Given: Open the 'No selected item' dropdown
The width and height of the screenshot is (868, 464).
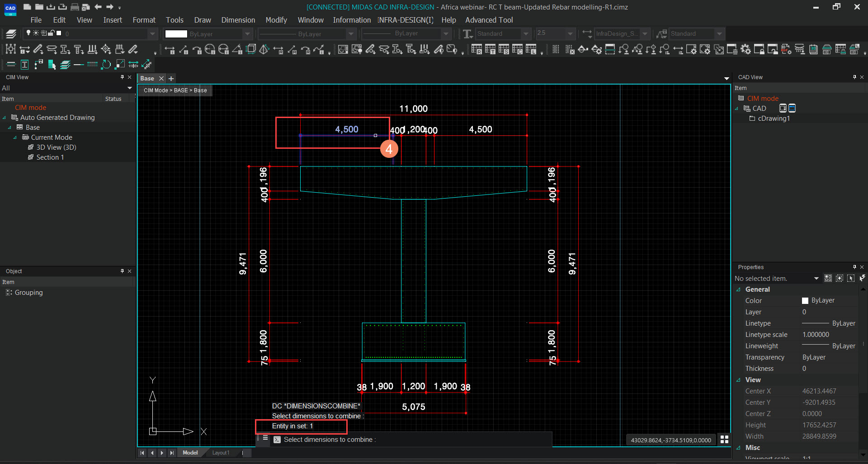Looking at the screenshot, I should [x=816, y=278].
